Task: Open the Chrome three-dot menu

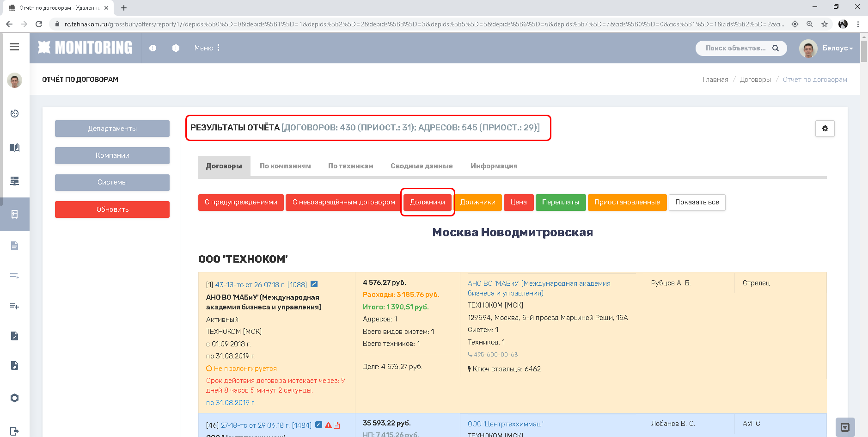Action: (858, 24)
